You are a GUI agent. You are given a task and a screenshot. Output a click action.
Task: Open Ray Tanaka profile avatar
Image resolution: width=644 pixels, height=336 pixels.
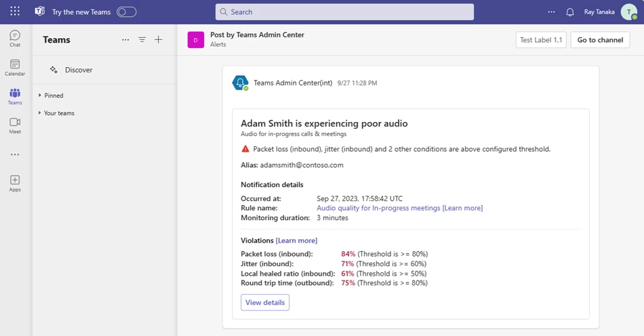(628, 12)
